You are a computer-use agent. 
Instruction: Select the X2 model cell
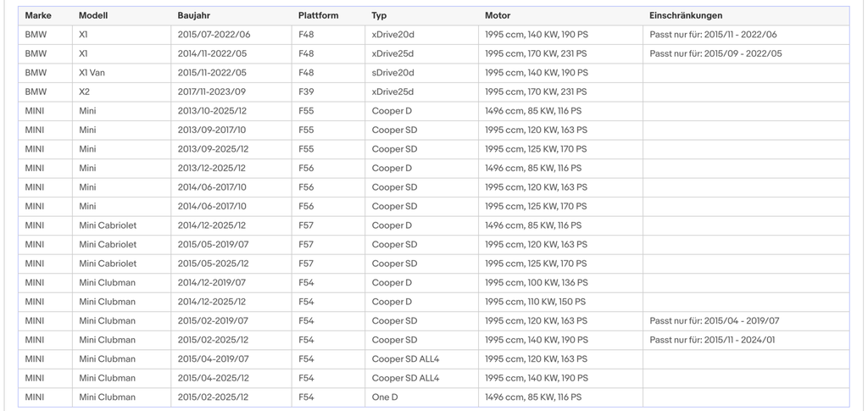(121, 92)
